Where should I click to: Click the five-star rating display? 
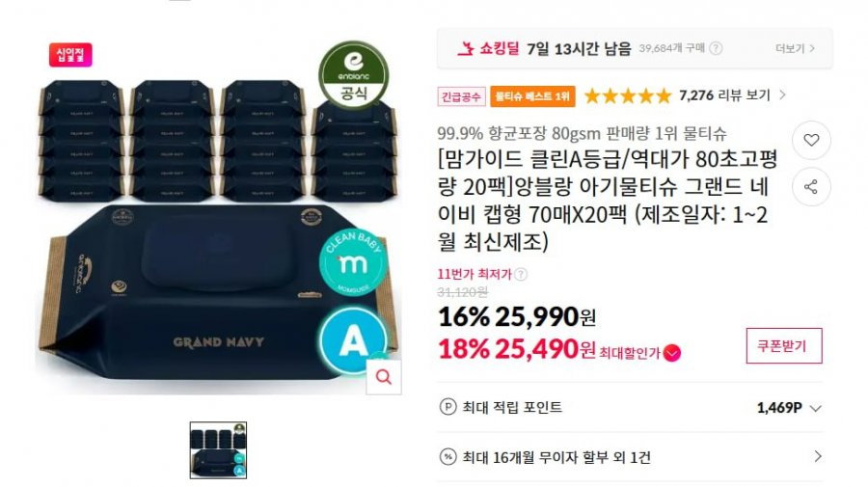[628, 96]
